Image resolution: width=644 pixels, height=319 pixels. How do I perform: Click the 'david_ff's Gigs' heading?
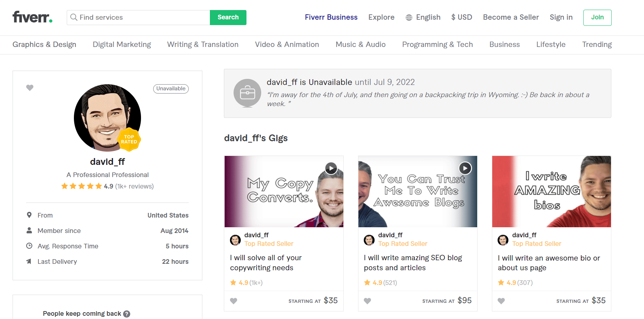(256, 138)
